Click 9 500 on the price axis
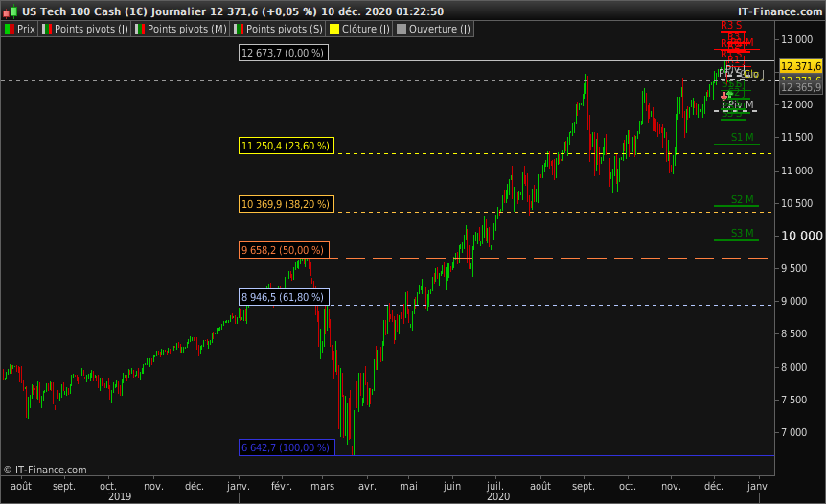 tap(793, 268)
